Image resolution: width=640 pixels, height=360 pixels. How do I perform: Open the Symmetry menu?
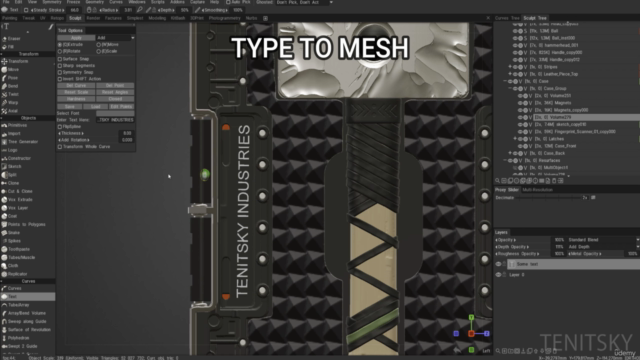click(52, 2)
